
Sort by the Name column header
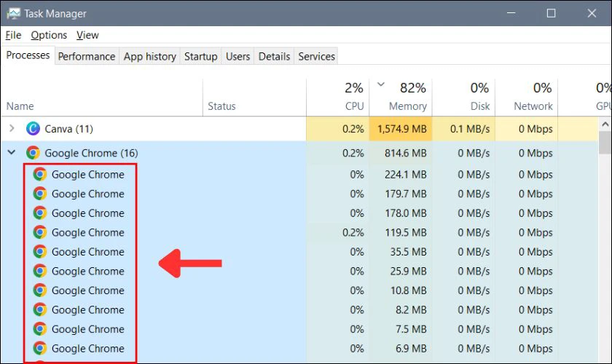(101, 98)
